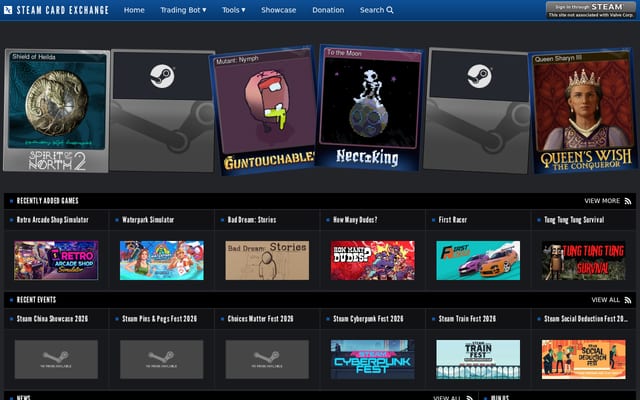Open the Mutant: Nymph Guntouchables card
Viewport: 640px width, 400px height.
tap(264, 111)
